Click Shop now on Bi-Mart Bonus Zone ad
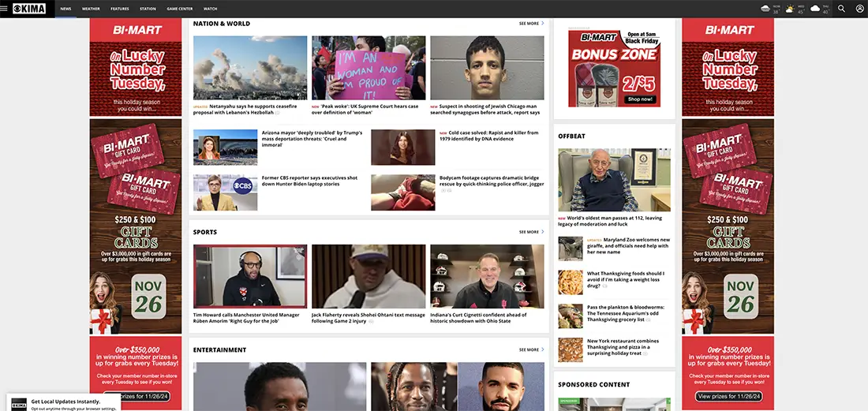This screenshot has width=868, height=411. 641,99
